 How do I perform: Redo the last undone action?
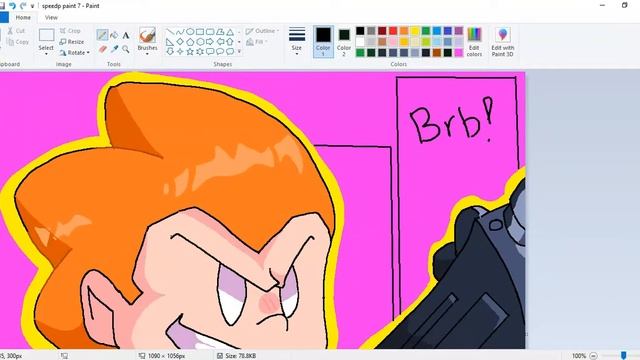[23, 6]
